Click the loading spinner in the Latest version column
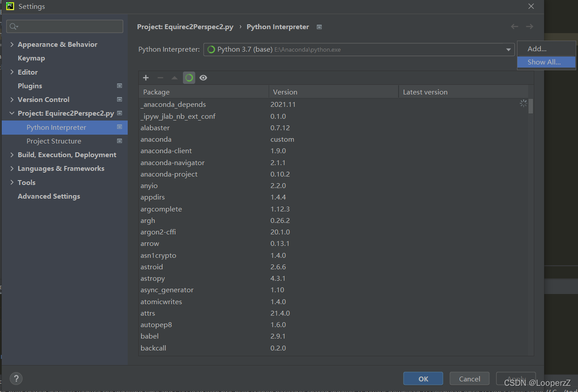 pos(524,104)
